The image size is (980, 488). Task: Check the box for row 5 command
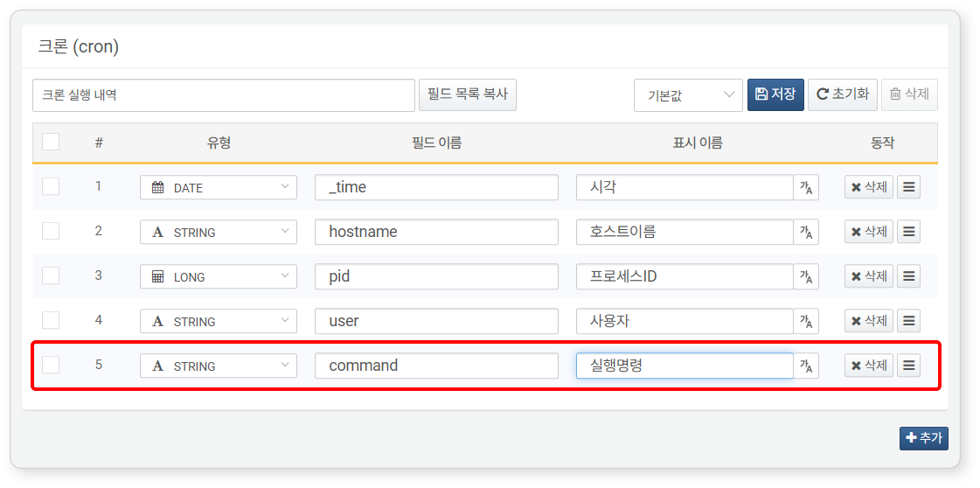tap(51, 365)
